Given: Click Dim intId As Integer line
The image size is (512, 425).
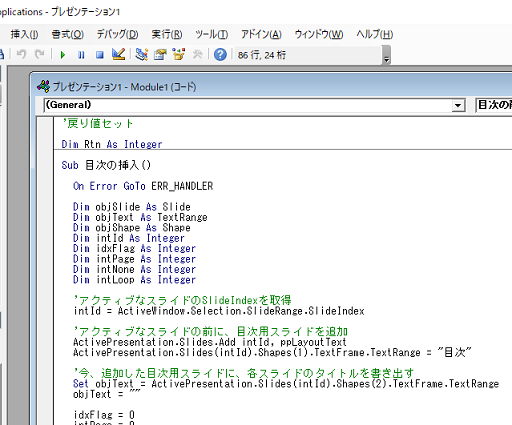Looking at the screenshot, I should 129,238.
